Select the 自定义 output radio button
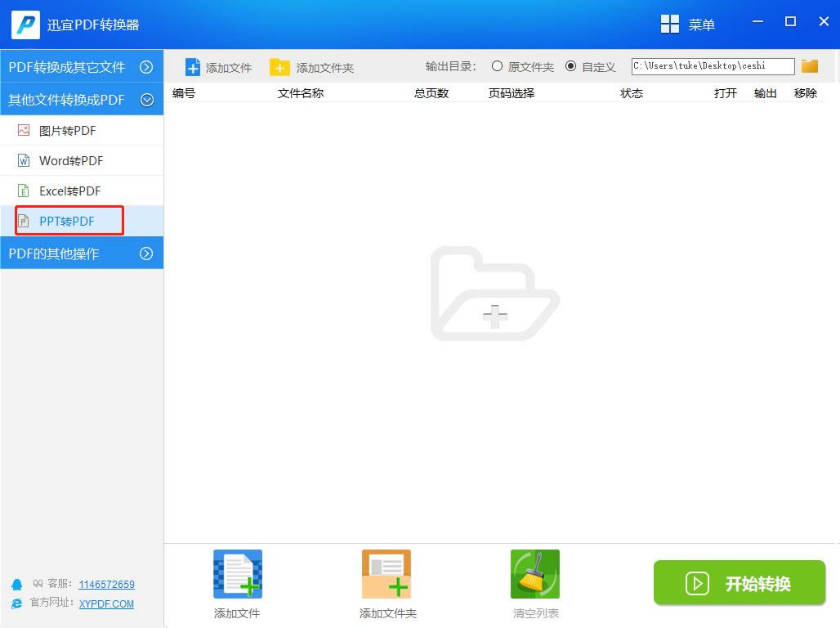 pos(571,66)
